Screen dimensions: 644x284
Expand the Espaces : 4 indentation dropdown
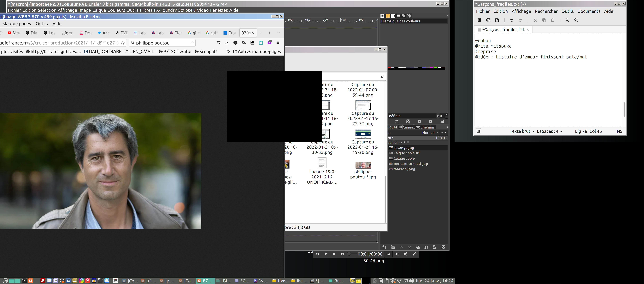tap(549, 131)
